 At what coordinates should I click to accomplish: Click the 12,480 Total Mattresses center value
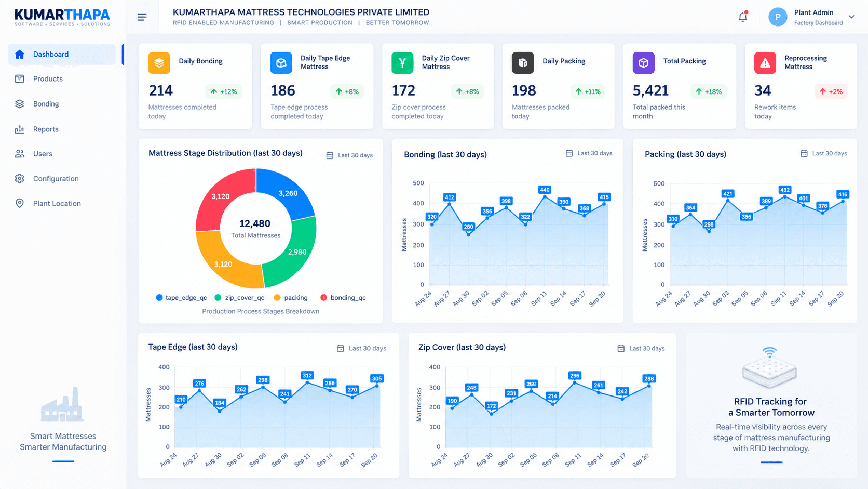tap(255, 223)
